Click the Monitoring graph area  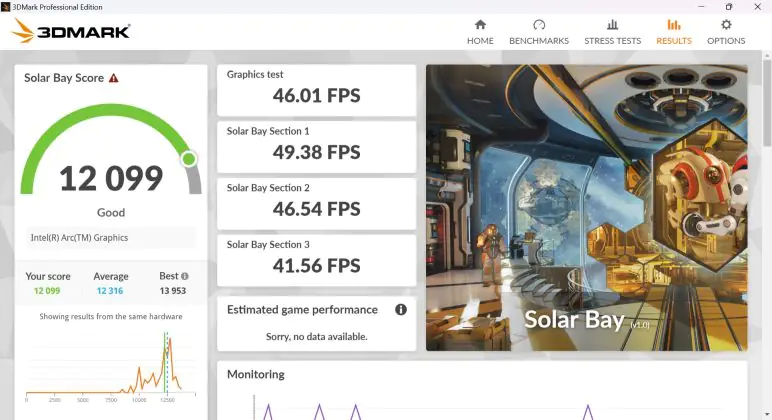click(x=482, y=406)
